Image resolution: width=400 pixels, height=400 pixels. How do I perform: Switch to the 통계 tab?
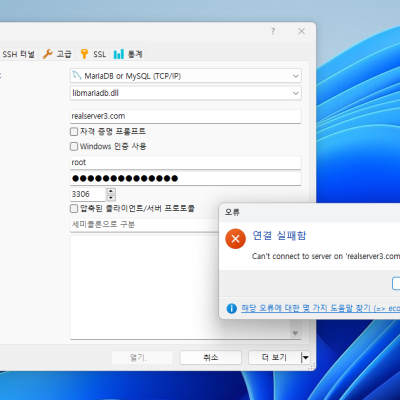(128, 54)
